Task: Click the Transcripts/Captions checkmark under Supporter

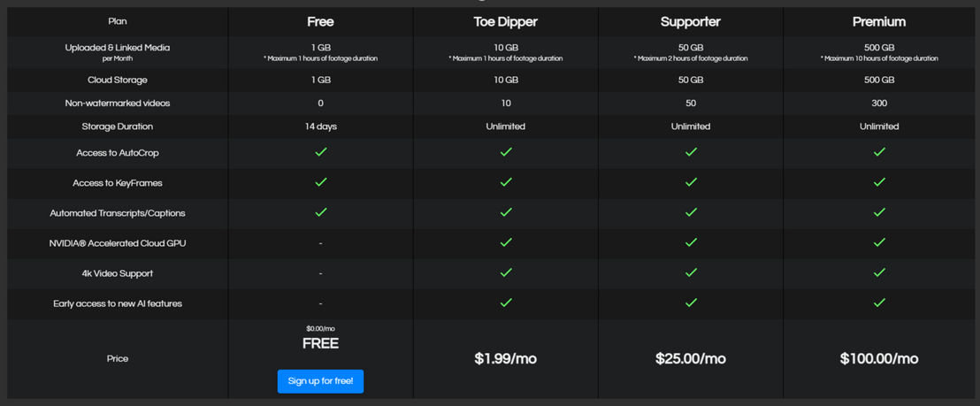Action: point(691,212)
